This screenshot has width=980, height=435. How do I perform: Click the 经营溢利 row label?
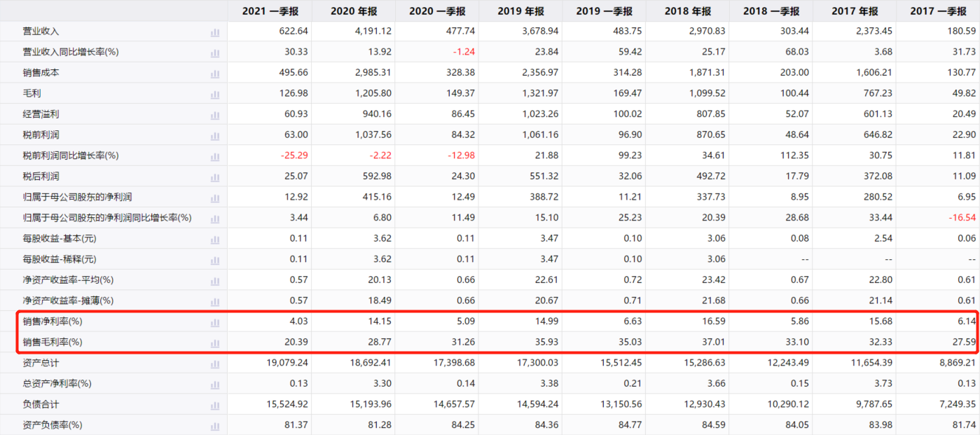click(x=41, y=114)
